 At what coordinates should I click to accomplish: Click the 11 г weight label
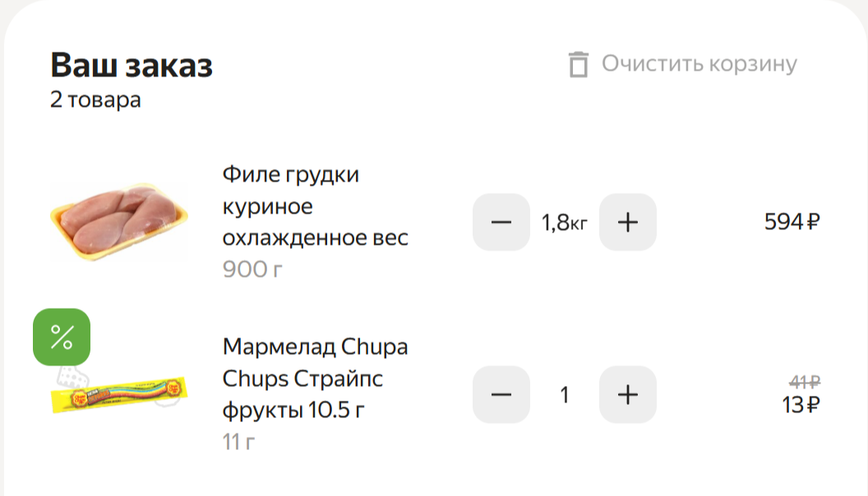[239, 442]
